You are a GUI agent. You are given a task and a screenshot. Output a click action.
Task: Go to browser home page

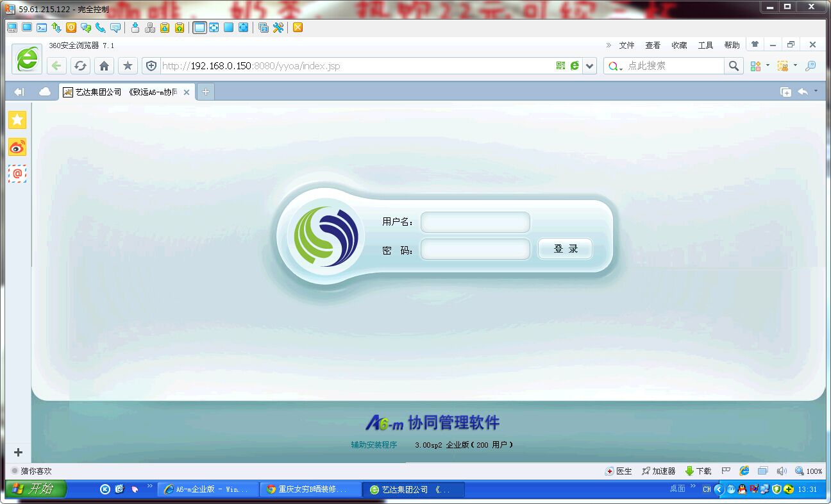click(x=104, y=65)
